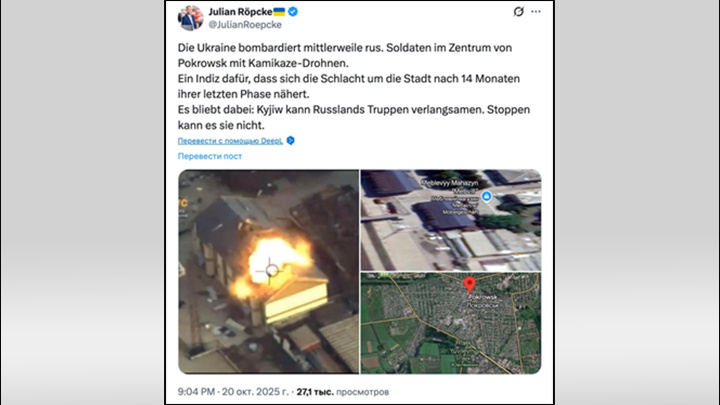Open the @JulianRoepcke handle
The image size is (720, 405).
coord(245,25)
